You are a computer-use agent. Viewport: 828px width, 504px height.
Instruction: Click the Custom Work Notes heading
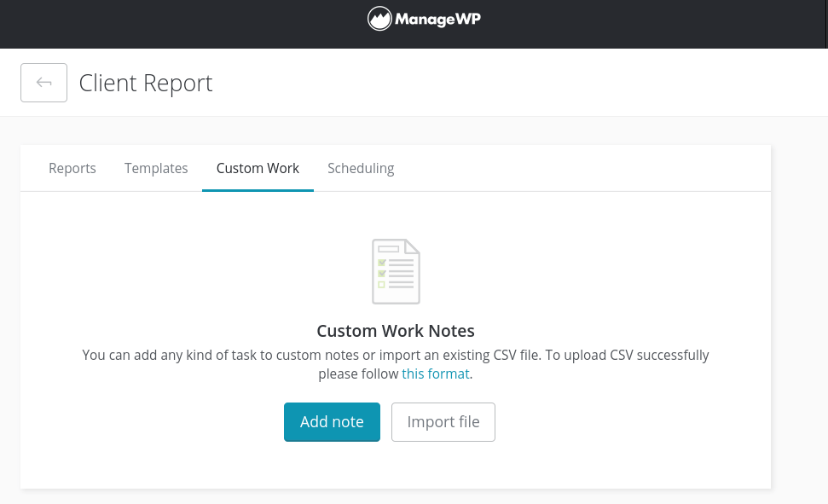(x=396, y=331)
